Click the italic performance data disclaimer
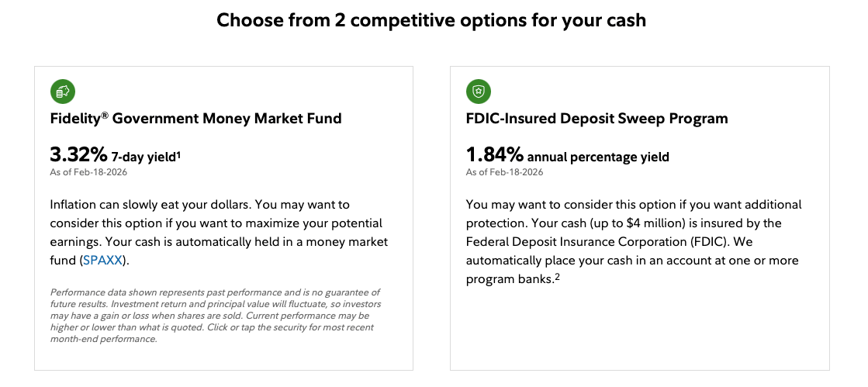The width and height of the screenshot is (868, 387). tap(215, 316)
